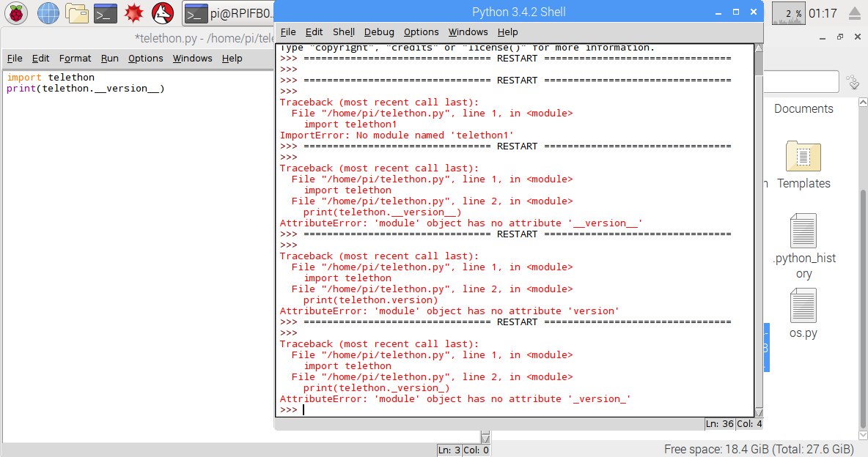
Task: Click the clock showing 01:17
Action: point(823,13)
